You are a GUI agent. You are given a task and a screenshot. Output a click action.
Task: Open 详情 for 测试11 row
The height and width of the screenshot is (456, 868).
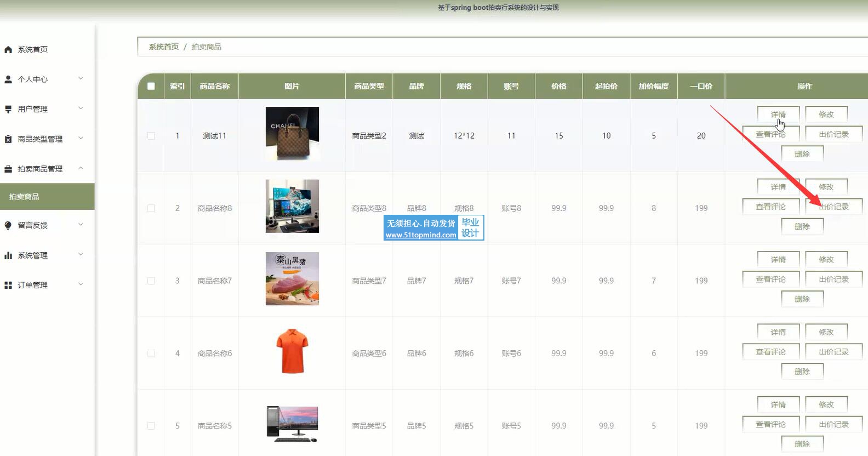coord(778,114)
